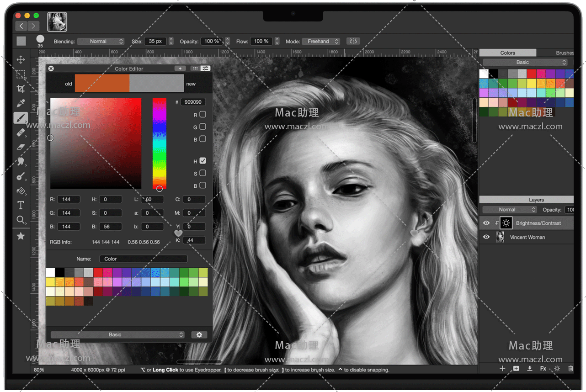Viewport: 586px width, 392px height.
Task: Open the Mode Freehand dropdown
Action: point(321,42)
